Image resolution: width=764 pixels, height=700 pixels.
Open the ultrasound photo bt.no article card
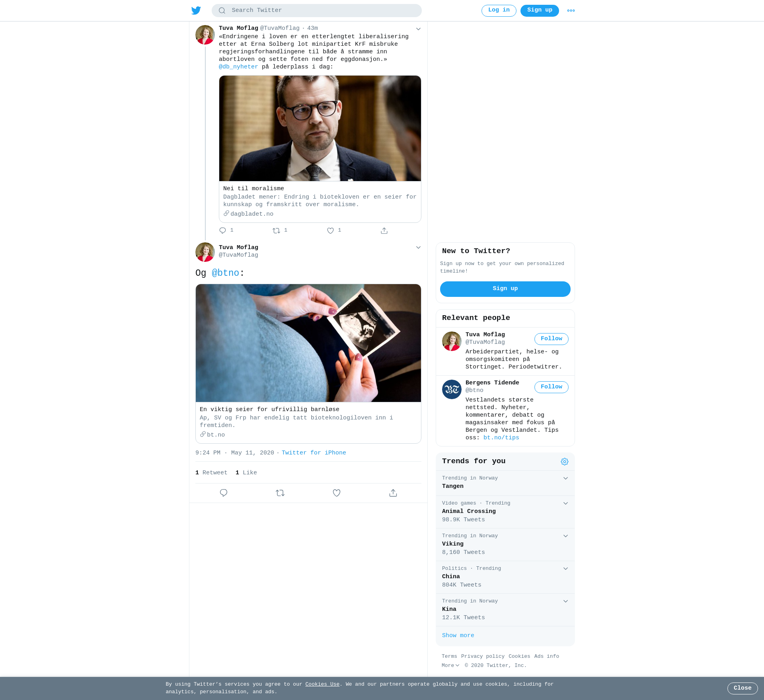pyautogui.click(x=308, y=364)
